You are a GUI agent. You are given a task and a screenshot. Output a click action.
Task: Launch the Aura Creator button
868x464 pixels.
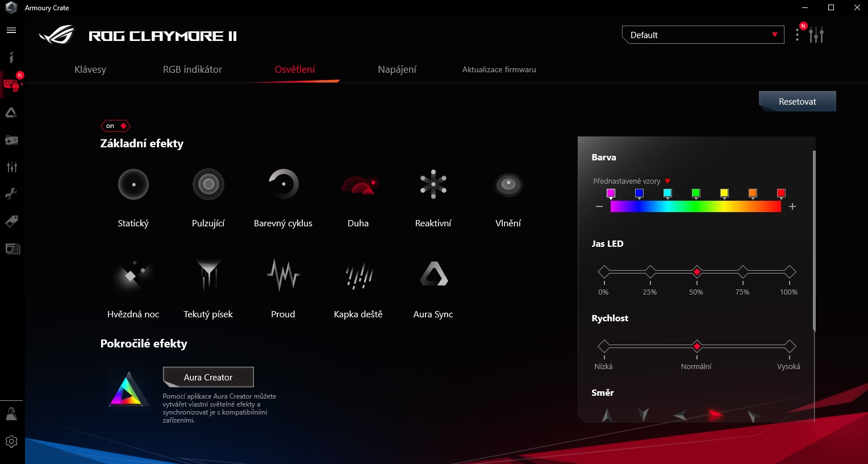point(208,377)
